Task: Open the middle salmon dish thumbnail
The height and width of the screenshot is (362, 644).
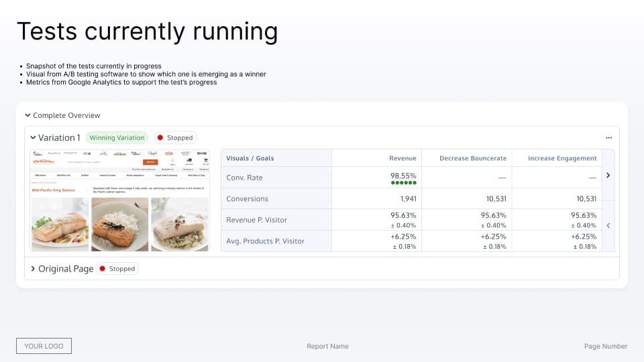Action: [119, 224]
